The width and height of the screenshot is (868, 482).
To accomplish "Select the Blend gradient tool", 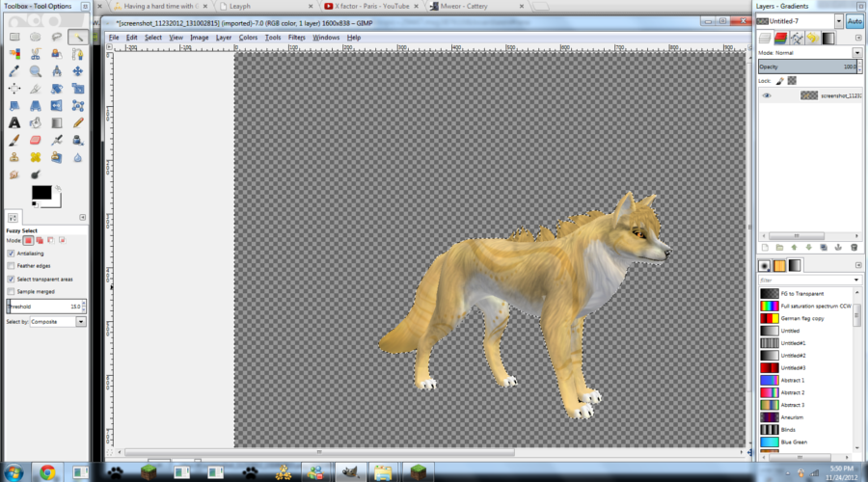I will click(x=57, y=122).
